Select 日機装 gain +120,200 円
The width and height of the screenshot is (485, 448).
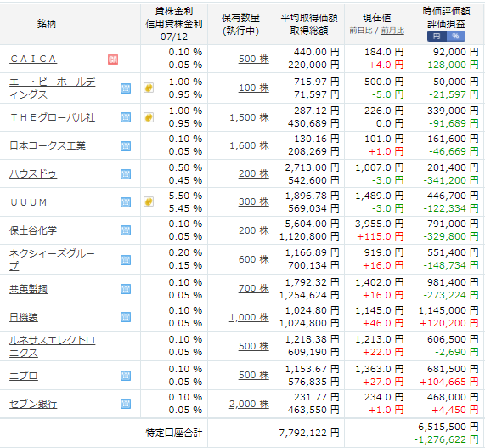coord(448,323)
